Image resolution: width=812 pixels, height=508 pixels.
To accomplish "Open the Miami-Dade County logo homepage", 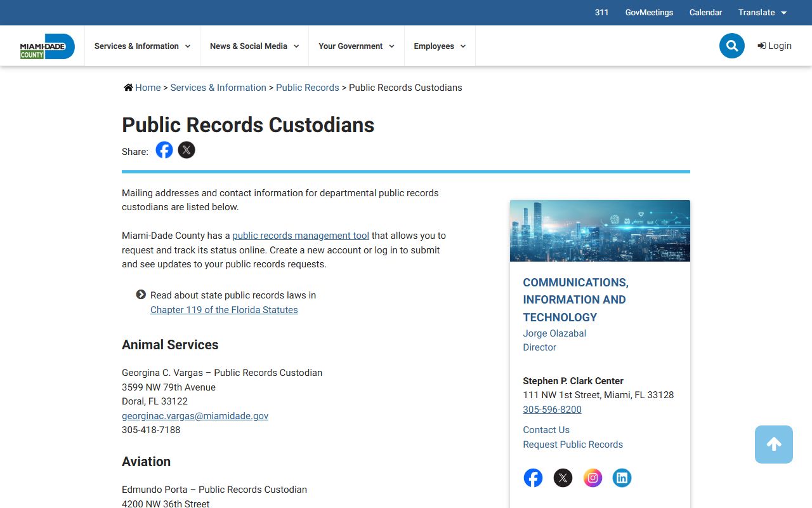I will coord(48,46).
